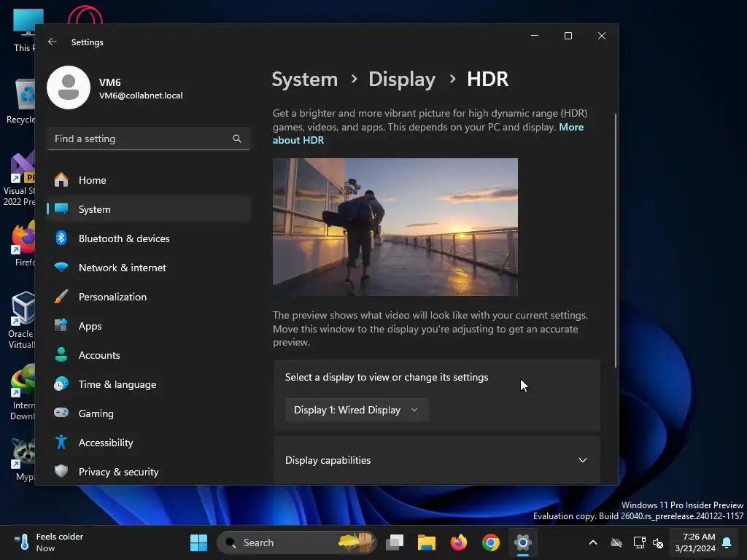Screen dimensions: 747x560
Task: Click inside the Find a setting box
Action: coord(149,139)
